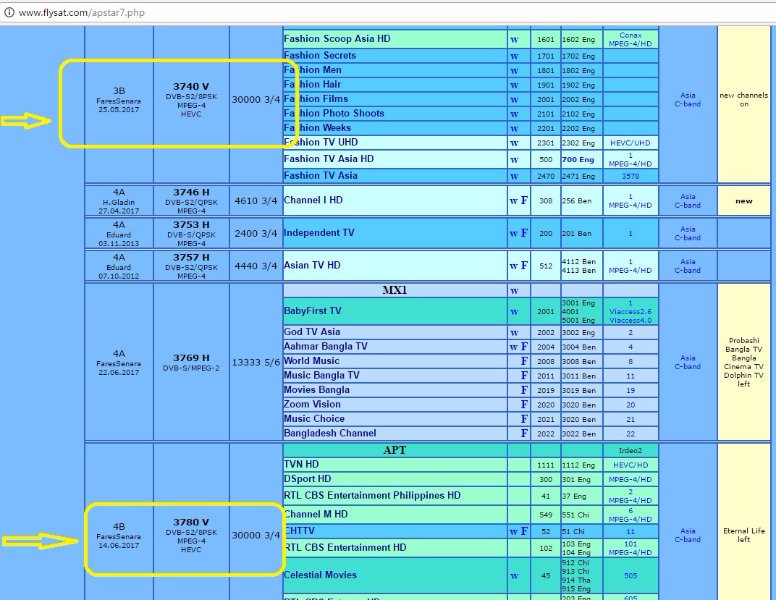Open the Fashion TV Asia channel link
This screenshot has height=600, width=776.
point(321,176)
